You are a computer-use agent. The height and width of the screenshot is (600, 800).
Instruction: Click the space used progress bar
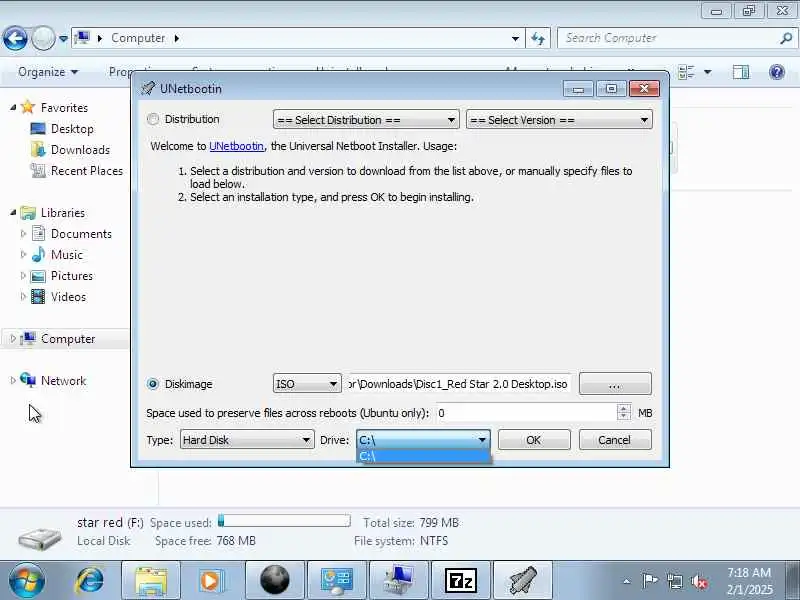click(x=284, y=521)
